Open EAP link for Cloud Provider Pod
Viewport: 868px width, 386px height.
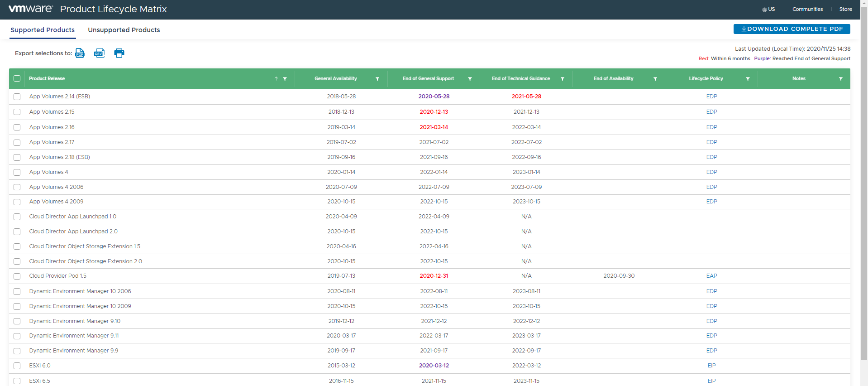click(x=711, y=276)
